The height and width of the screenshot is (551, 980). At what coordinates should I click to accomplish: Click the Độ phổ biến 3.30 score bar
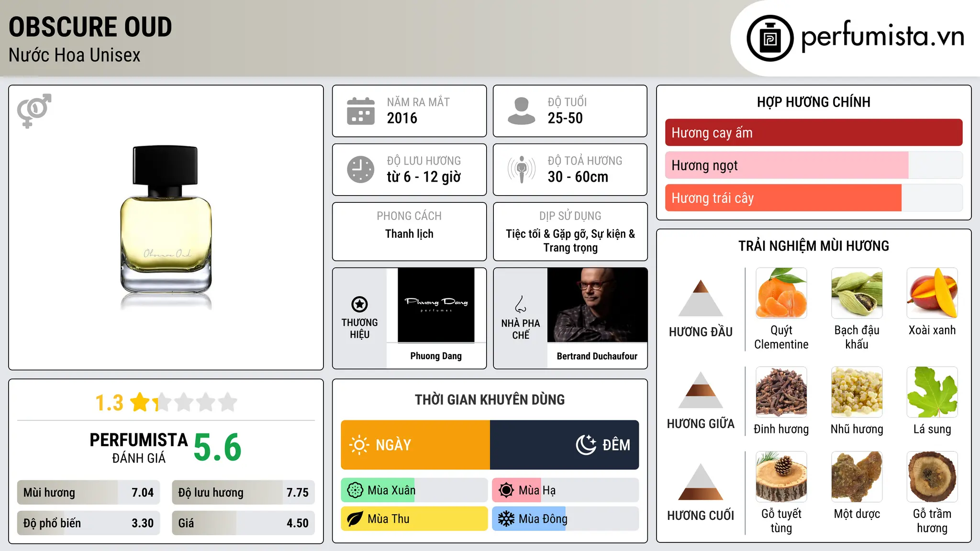89,523
